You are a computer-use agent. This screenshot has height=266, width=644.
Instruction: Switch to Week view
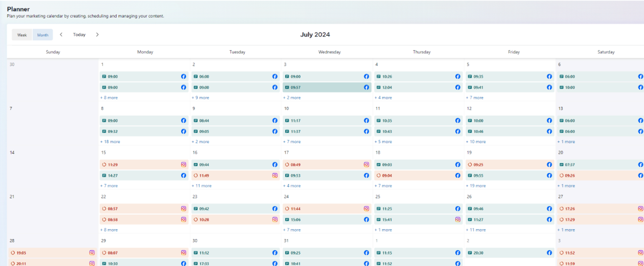point(22,35)
